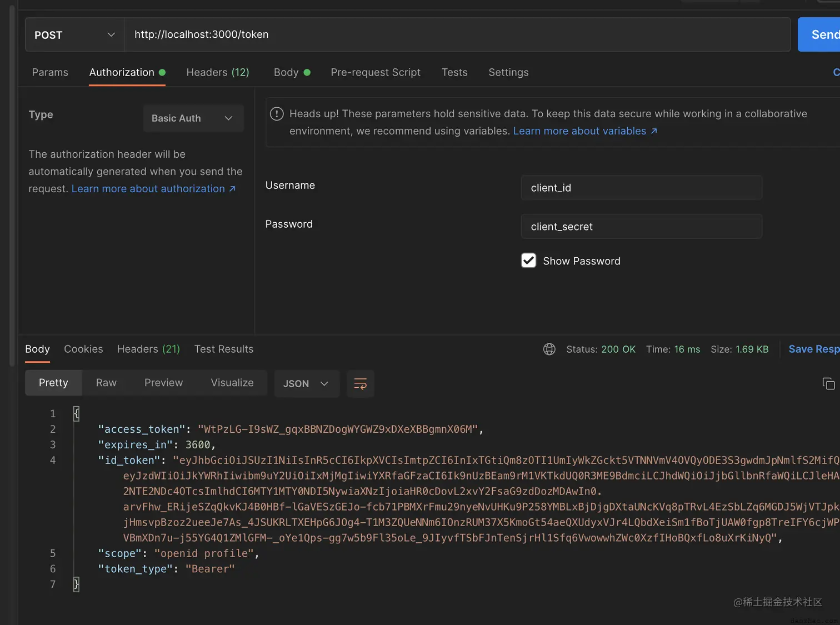Select the Authorization tab
840x625 pixels.
coord(127,72)
